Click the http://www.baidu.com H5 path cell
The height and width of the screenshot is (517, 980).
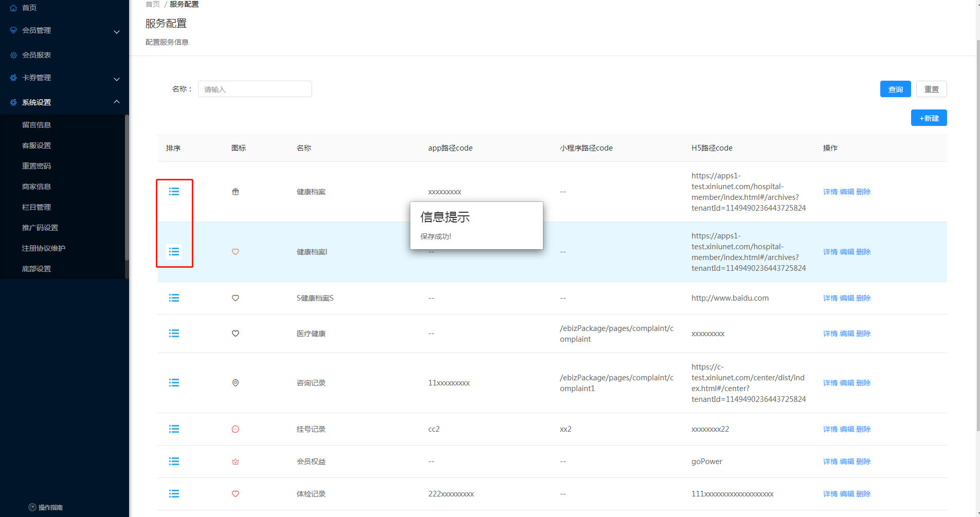coord(730,298)
